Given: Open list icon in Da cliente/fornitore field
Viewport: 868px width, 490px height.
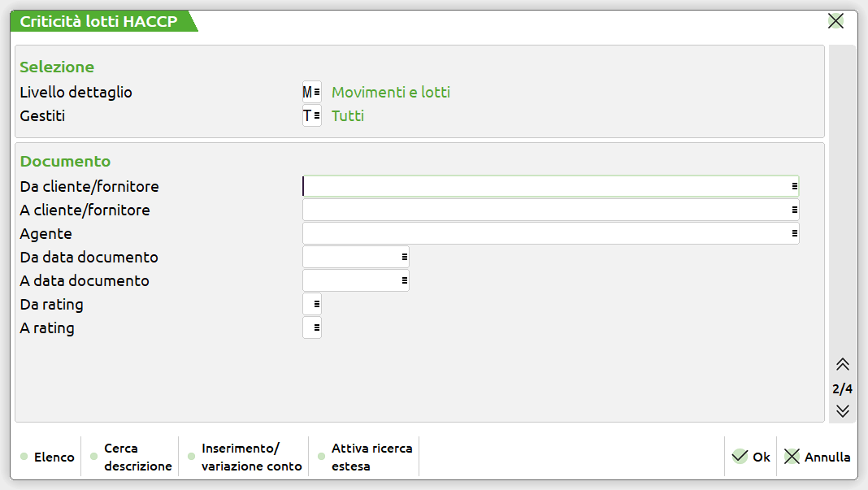Looking at the screenshot, I should pyautogui.click(x=794, y=187).
